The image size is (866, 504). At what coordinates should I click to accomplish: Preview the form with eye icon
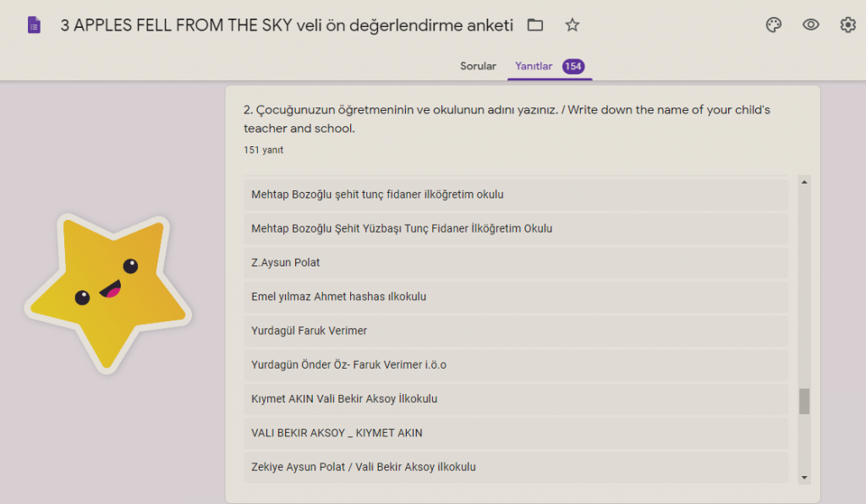click(x=810, y=25)
